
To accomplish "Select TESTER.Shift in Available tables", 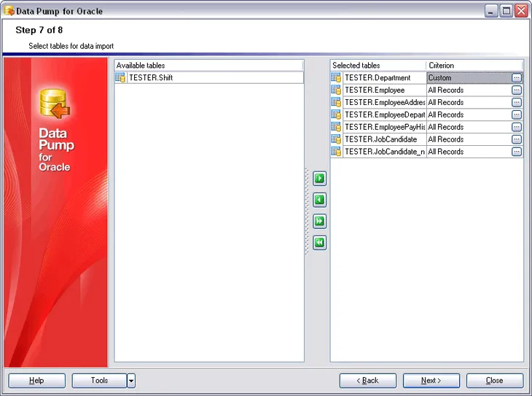I will (215, 77).
